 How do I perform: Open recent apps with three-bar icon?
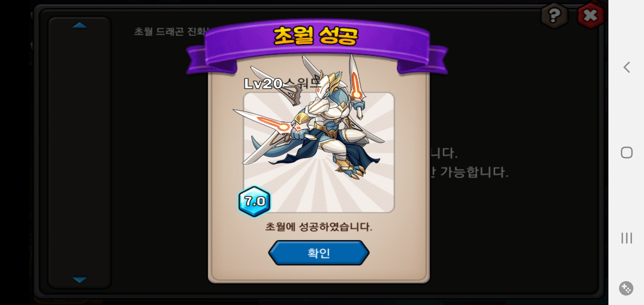[x=627, y=238]
